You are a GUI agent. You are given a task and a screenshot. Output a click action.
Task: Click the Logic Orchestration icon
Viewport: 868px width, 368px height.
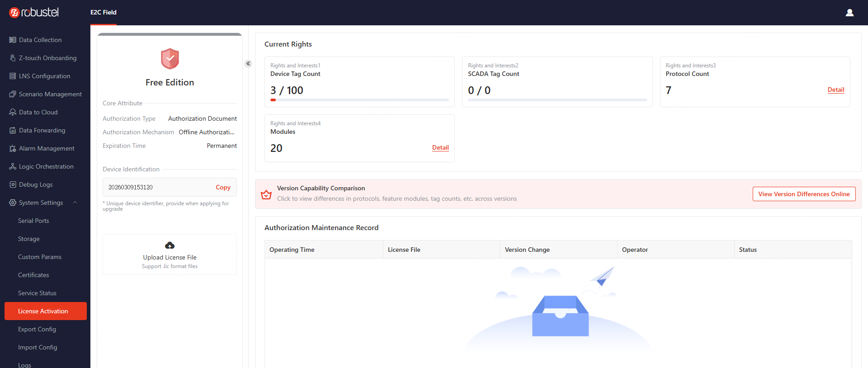[13, 166]
